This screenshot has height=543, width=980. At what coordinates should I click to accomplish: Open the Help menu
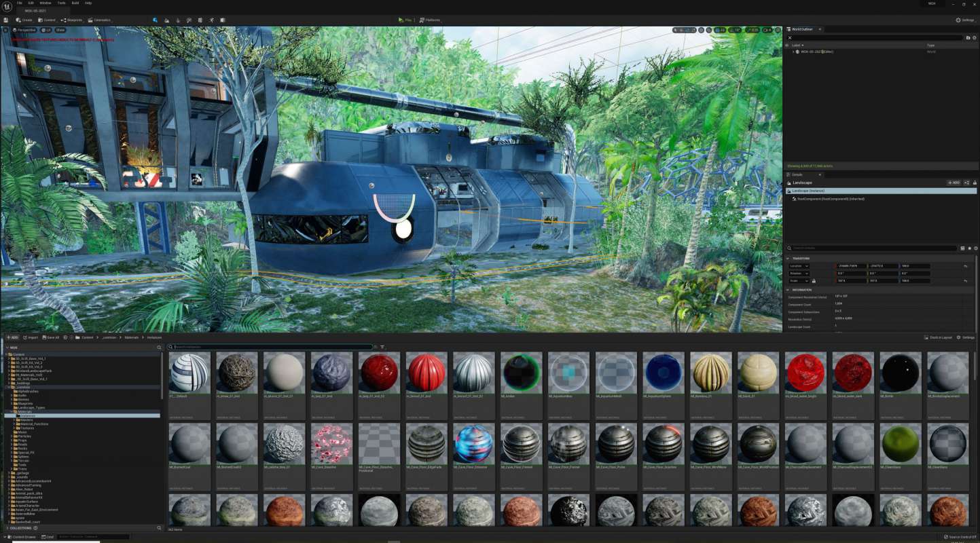point(88,3)
